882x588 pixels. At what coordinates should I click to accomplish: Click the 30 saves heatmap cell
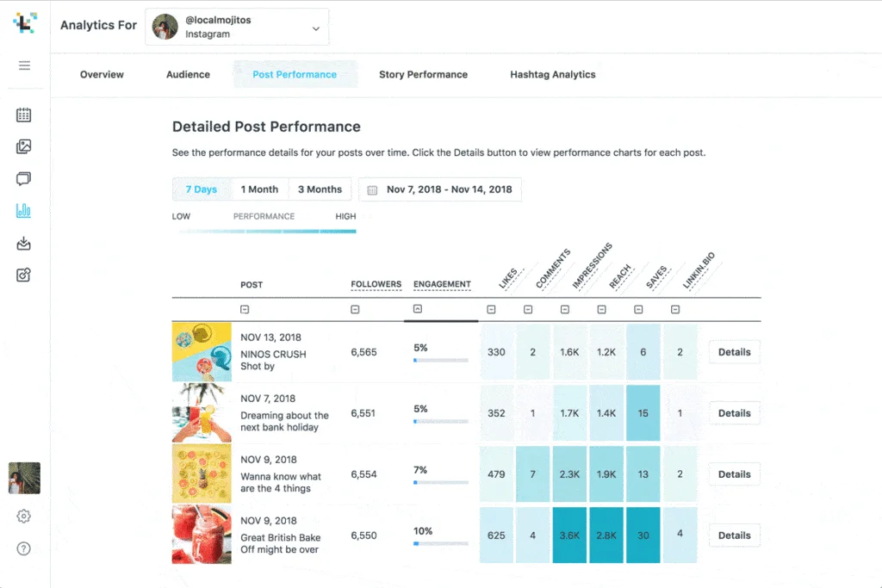(x=643, y=535)
